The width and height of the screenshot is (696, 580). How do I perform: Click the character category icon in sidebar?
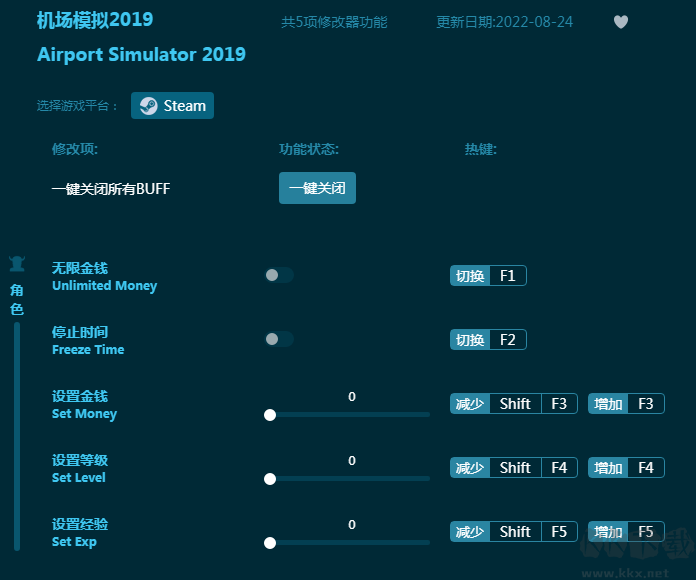[17, 265]
